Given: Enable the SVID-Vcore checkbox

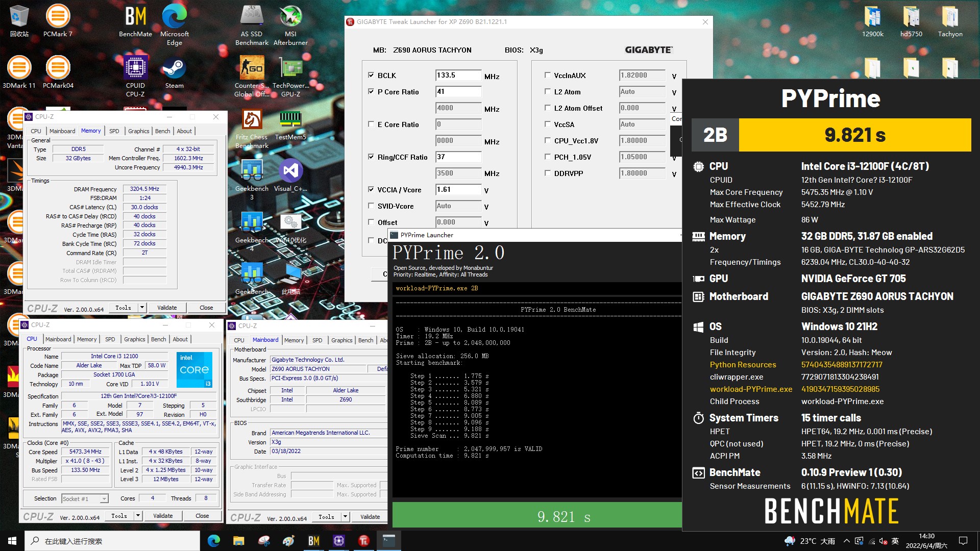Looking at the screenshot, I should click(371, 206).
